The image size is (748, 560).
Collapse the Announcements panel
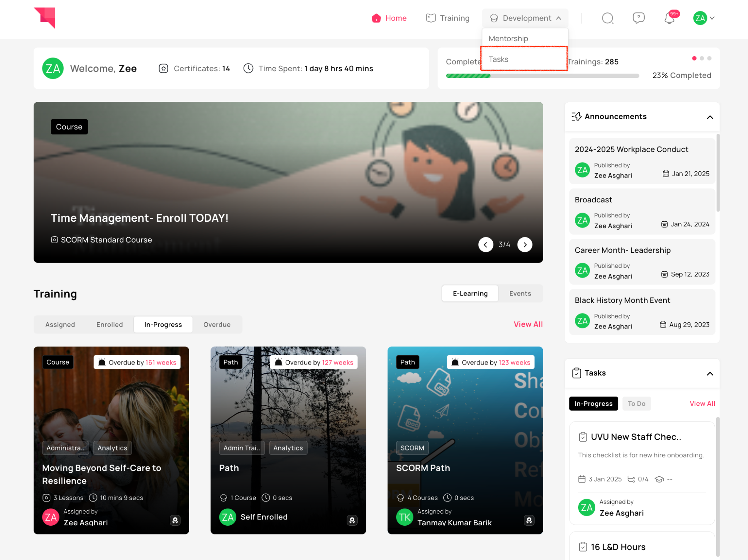pyautogui.click(x=710, y=117)
